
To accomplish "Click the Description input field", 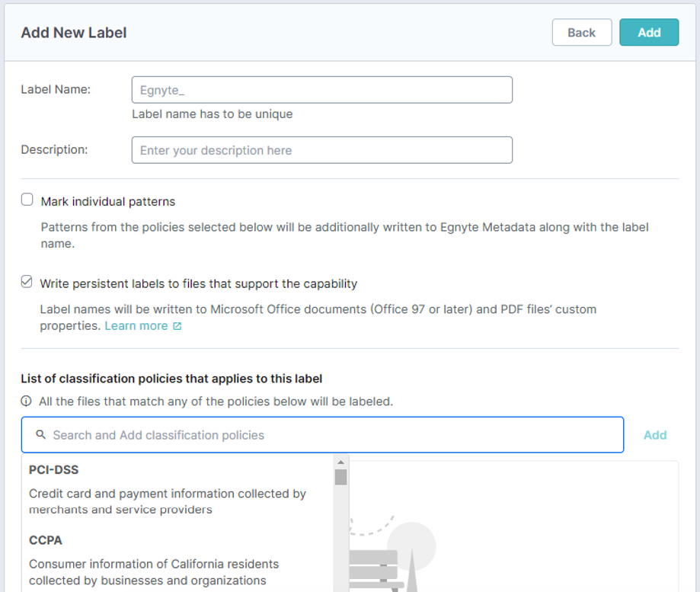I will point(321,149).
